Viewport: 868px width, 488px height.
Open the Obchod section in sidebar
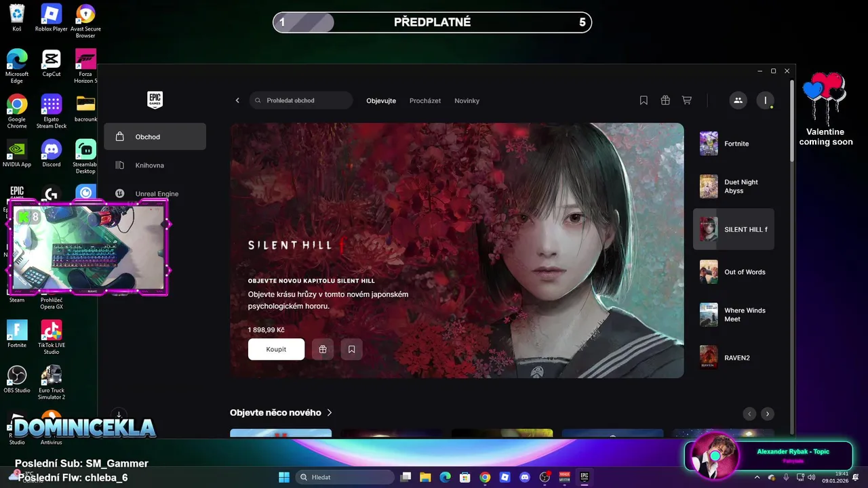[x=155, y=136]
